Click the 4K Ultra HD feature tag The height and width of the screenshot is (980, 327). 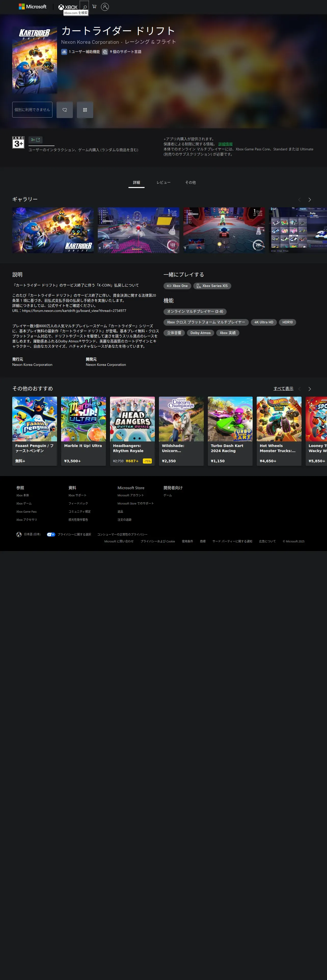[x=264, y=322]
